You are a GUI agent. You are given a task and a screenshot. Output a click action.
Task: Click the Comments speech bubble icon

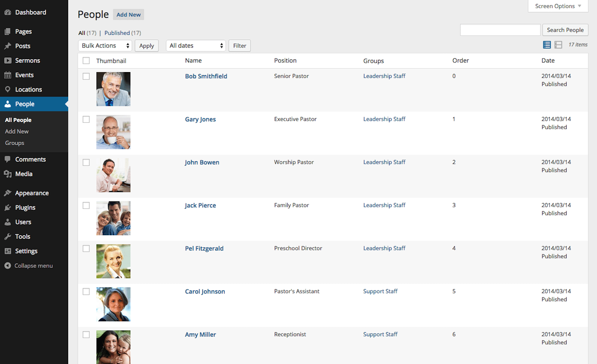pos(7,160)
